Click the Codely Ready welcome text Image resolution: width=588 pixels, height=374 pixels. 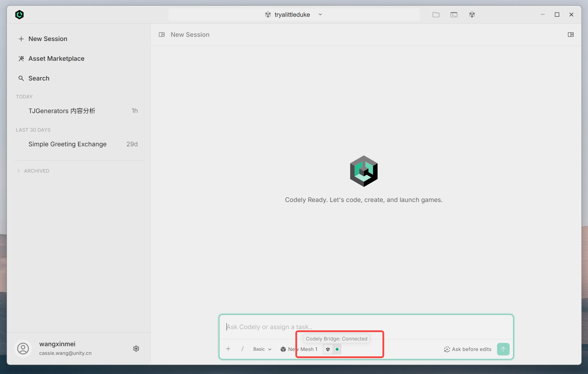[364, 200]
